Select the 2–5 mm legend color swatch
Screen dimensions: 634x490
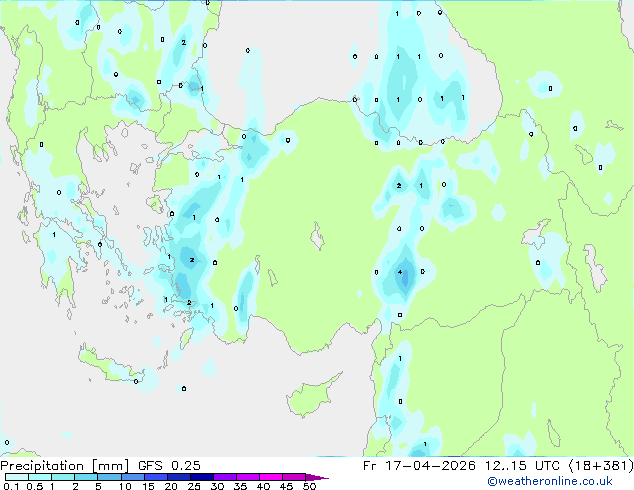[86, 477]
